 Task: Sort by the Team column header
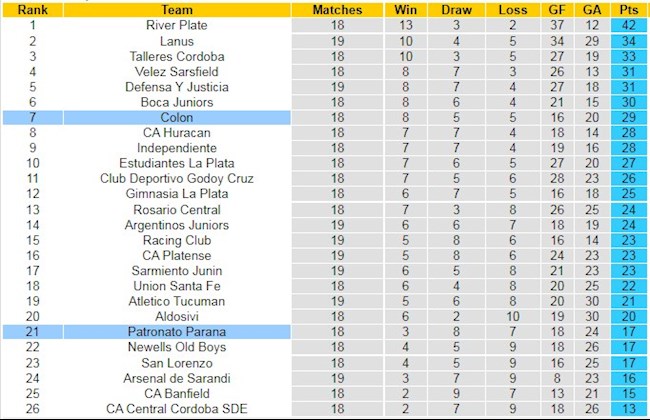click(177, 10)
